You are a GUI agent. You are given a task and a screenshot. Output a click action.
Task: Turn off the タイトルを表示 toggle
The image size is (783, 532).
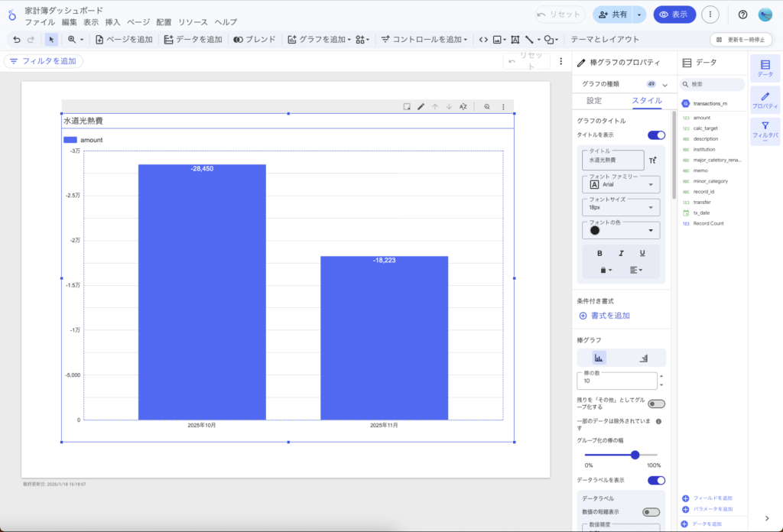[x=656, y=135]
